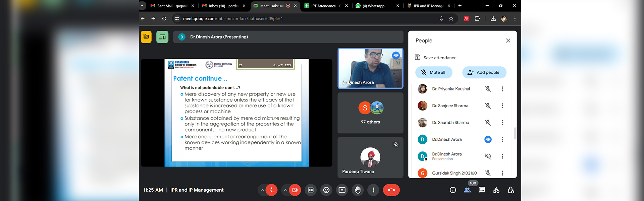This screenshot has height=201, width=644.
Task: Open the chat with everyone icon
Action: [x=482, y=190]
